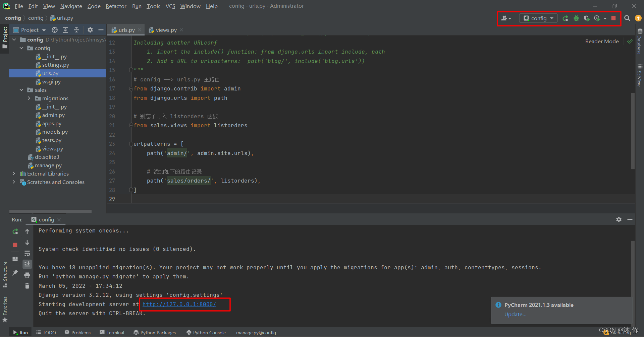Image resolution: width=644 pixels, height=337 pixels.
Task: Open the File menu
Action: [19, 6]
